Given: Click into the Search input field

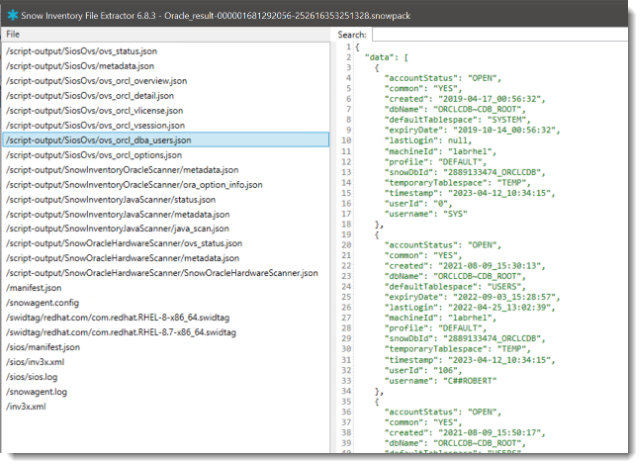Looking at the screenshot, I should (500, 35).
